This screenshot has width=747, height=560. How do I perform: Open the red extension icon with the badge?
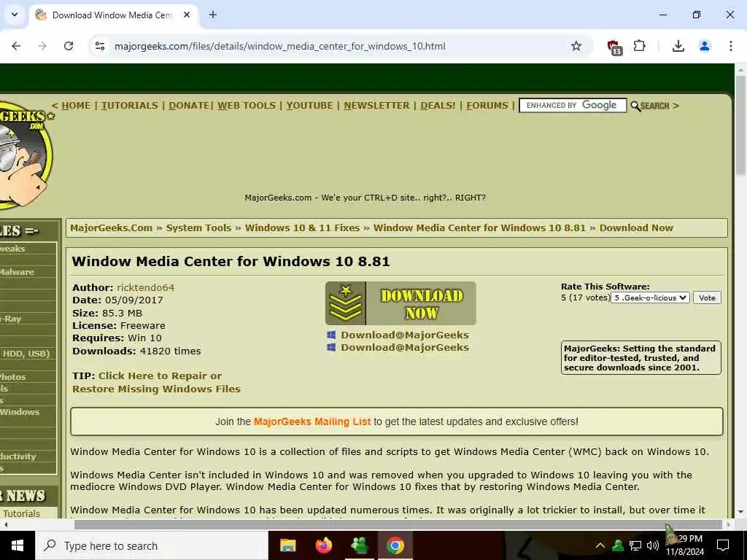click(x=614, y=47)
